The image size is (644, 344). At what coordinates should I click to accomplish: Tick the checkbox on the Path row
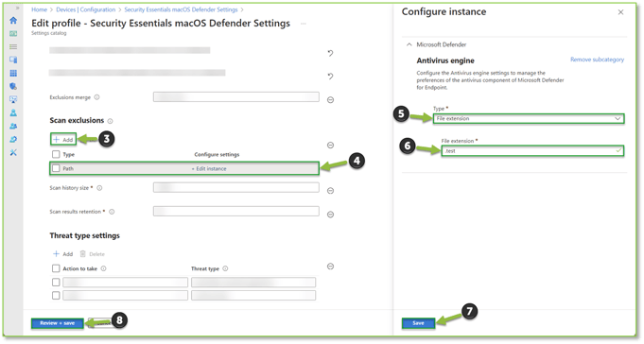[56, 168]
